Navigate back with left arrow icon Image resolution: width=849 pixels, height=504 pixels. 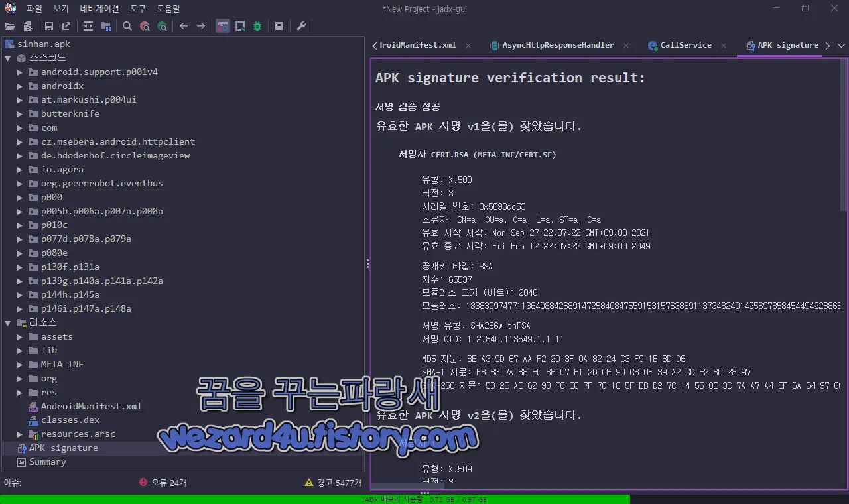coord(184,27)
